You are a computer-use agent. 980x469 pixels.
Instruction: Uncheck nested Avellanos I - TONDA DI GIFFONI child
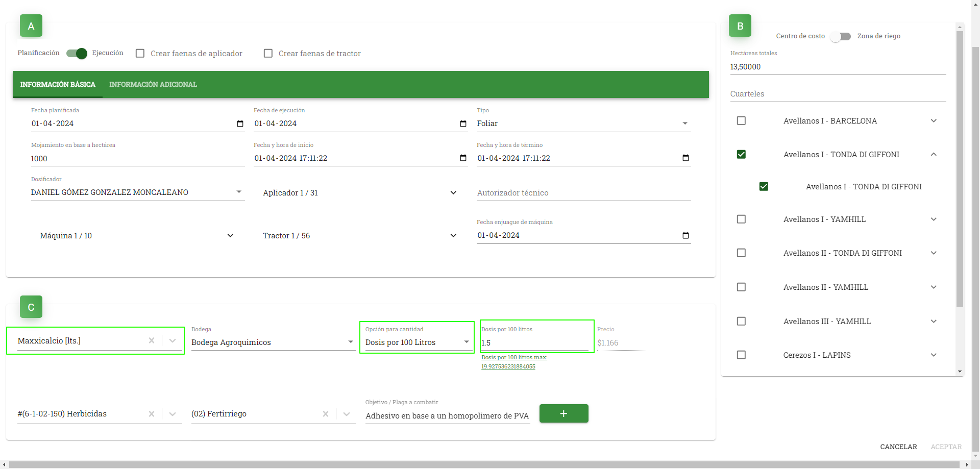tap(764, 186)
